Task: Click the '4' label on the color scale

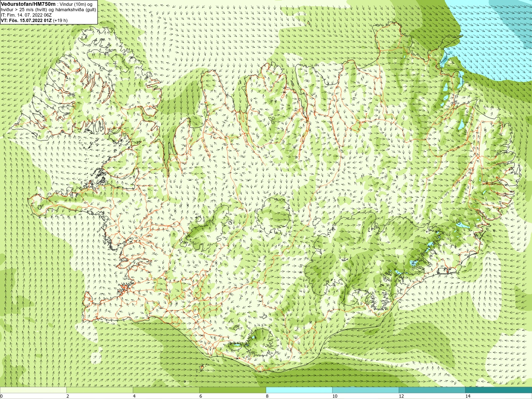Action: click(134, 396)
